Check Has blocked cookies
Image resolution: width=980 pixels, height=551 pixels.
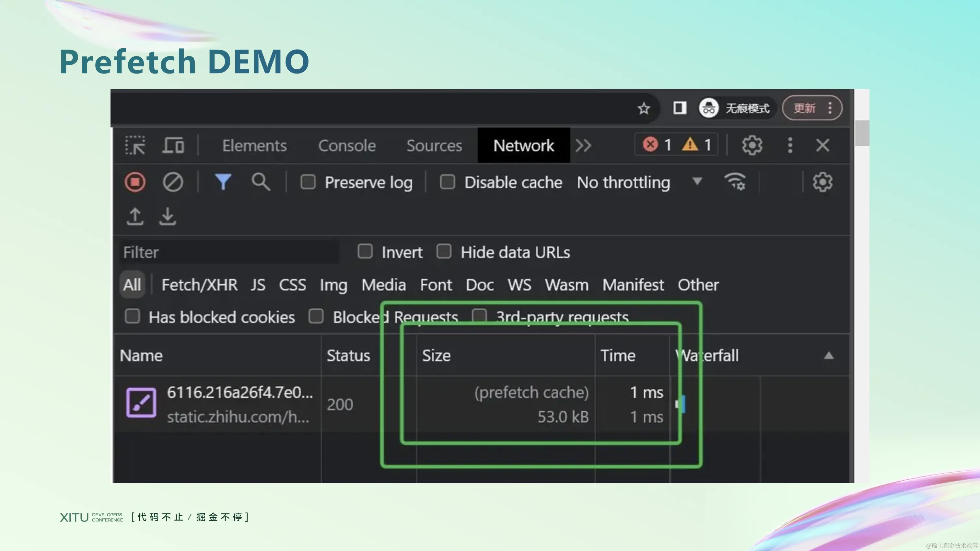(x=133, y=316)
